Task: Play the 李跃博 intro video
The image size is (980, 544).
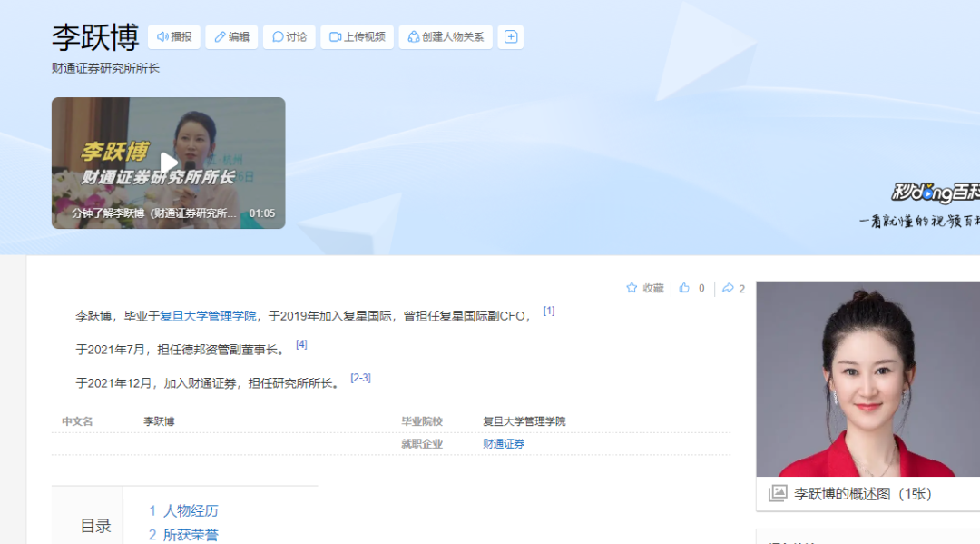Action: click(168, 163)
